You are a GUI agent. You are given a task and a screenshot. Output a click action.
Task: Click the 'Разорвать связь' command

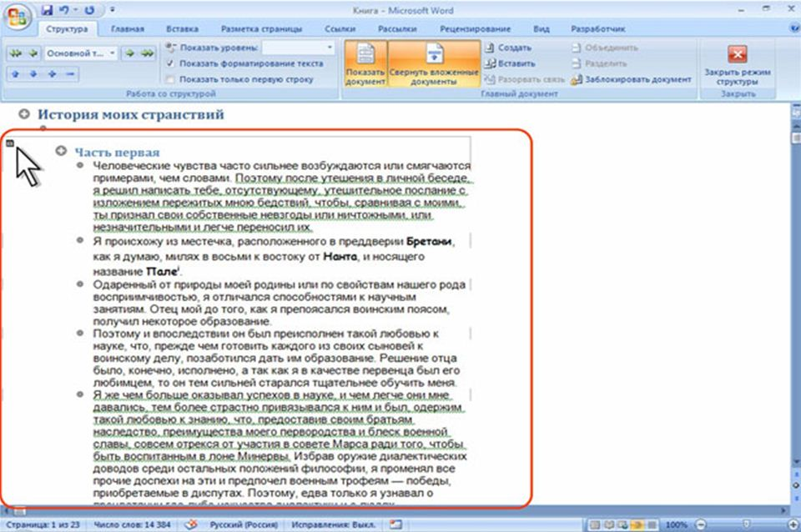pyautogui.click(x=524, y=79)
